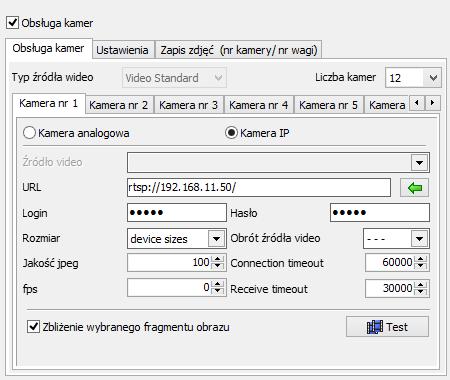Viewport: 450px width, 380px height.
Task: Select the Obsługa kamer tab
Action: (x=48, y=49)
